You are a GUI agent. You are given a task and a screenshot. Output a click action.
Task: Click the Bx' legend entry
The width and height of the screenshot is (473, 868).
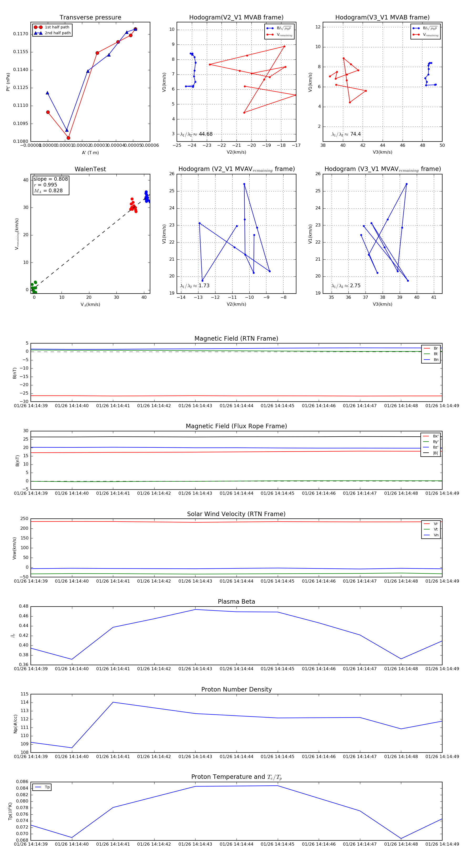coord(431,436)
